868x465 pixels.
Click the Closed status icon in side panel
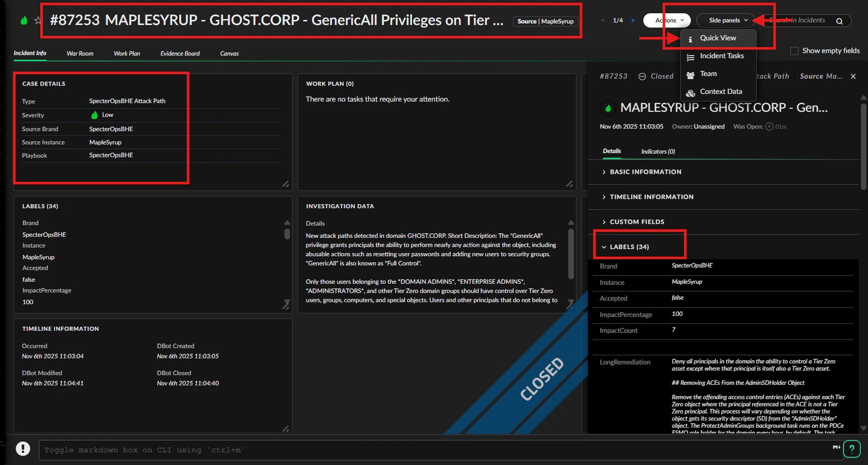tap(642, 76)
